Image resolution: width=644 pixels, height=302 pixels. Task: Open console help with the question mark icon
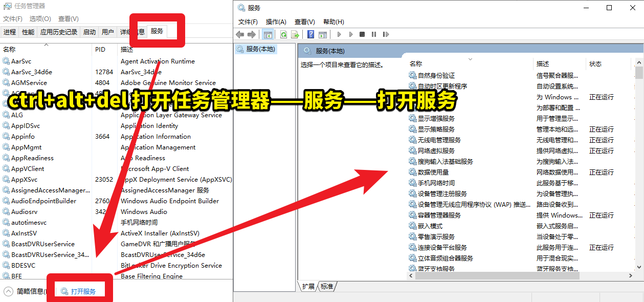point(310,34)
